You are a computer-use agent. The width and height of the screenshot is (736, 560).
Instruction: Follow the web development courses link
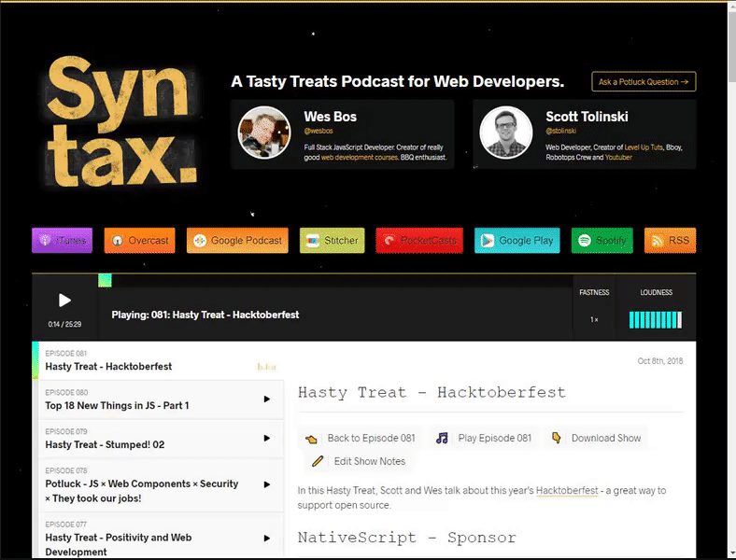(360, 158)
